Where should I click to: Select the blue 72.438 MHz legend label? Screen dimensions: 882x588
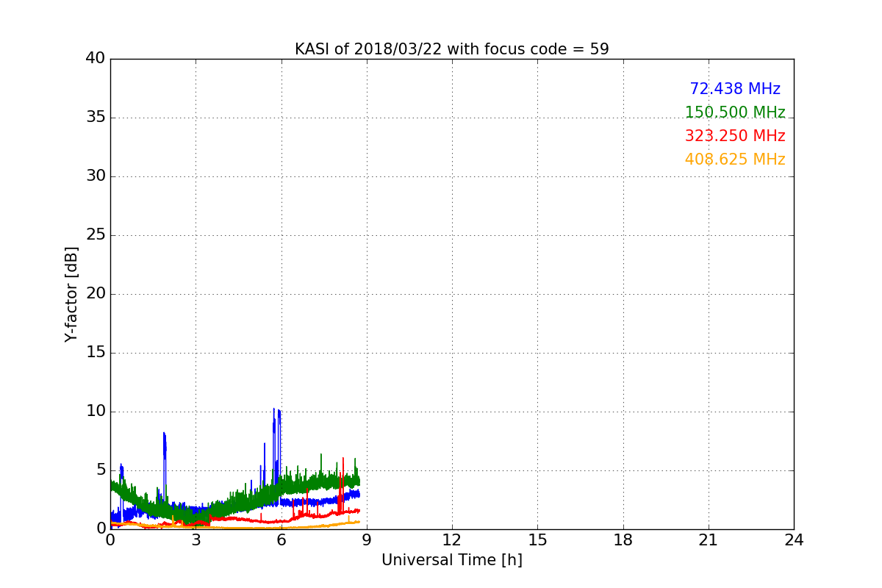click(735, 89)
